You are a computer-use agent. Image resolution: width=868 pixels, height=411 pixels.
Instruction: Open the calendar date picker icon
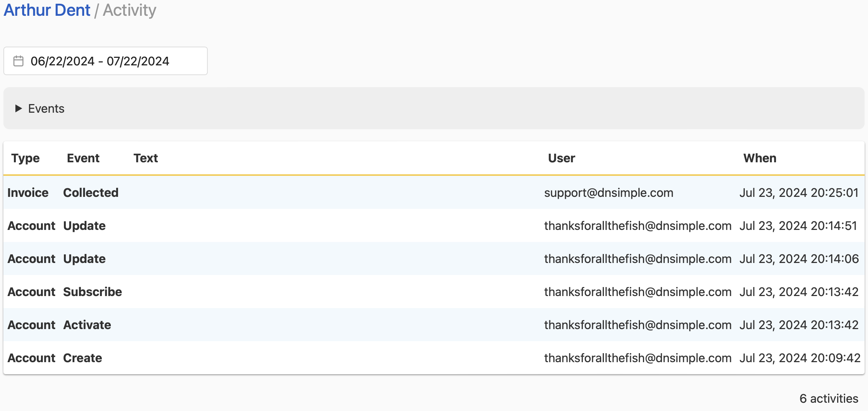click(x=18, y=60)
